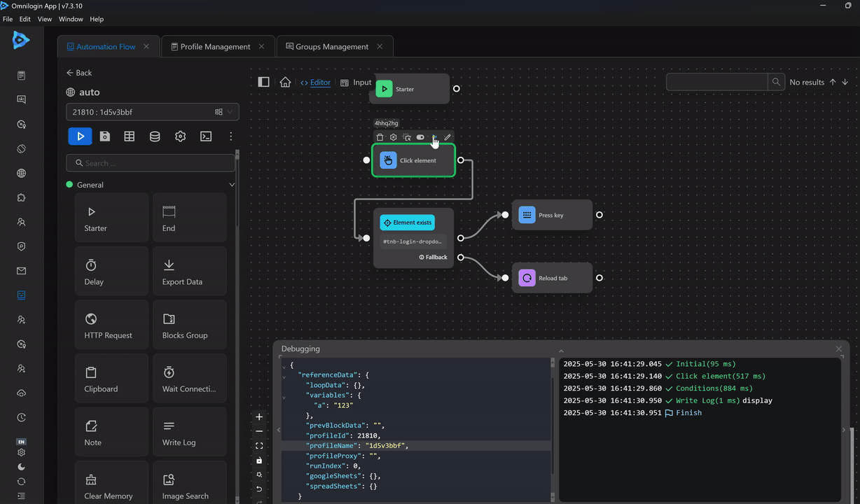Toggle the canvas lock icon

(x=259, y=461)
